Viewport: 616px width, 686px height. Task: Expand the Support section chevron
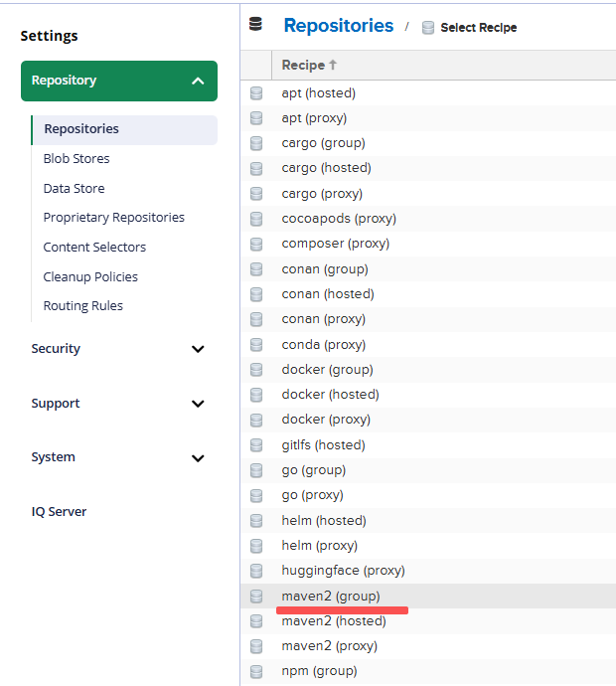pos(198,404)
